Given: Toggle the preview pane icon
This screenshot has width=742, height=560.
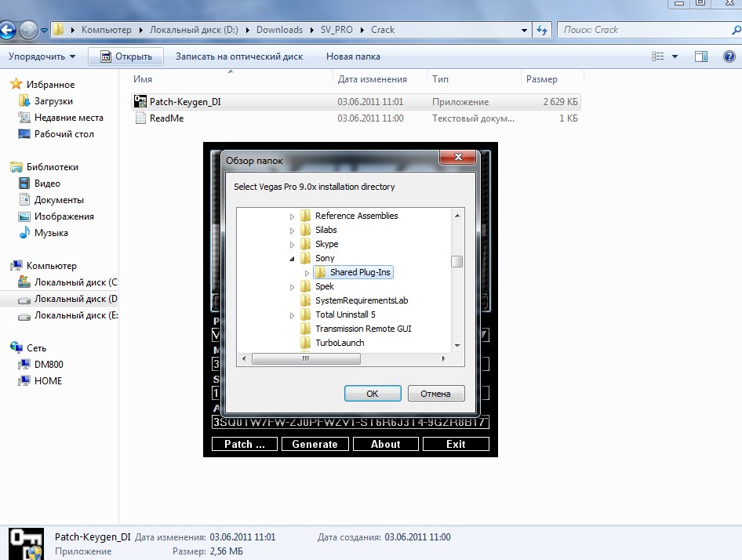Looking at the screenshot, I should (x=701, y=56).
